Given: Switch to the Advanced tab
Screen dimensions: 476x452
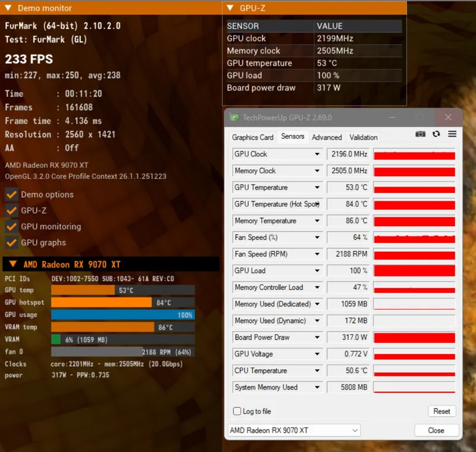Looking at the screenshot, I should tap(327, 138).
